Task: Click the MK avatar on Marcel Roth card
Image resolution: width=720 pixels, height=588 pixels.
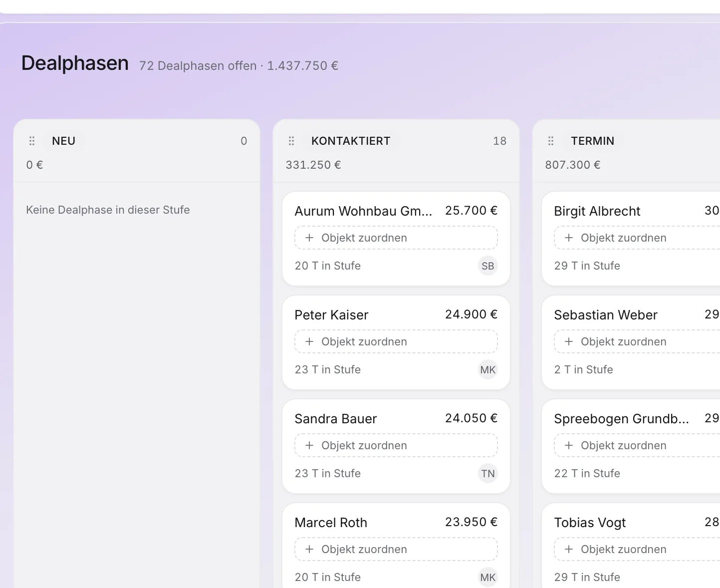Action: (x=488, y=578)
